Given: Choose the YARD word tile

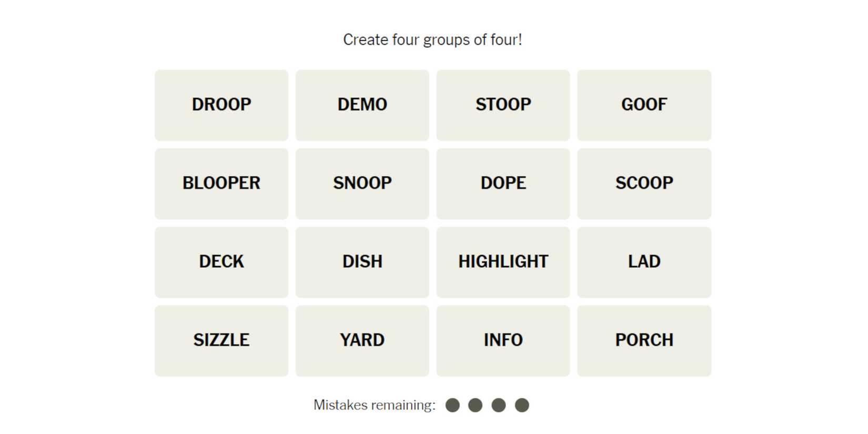Looking at the screenshot, I should click(362, 340).
